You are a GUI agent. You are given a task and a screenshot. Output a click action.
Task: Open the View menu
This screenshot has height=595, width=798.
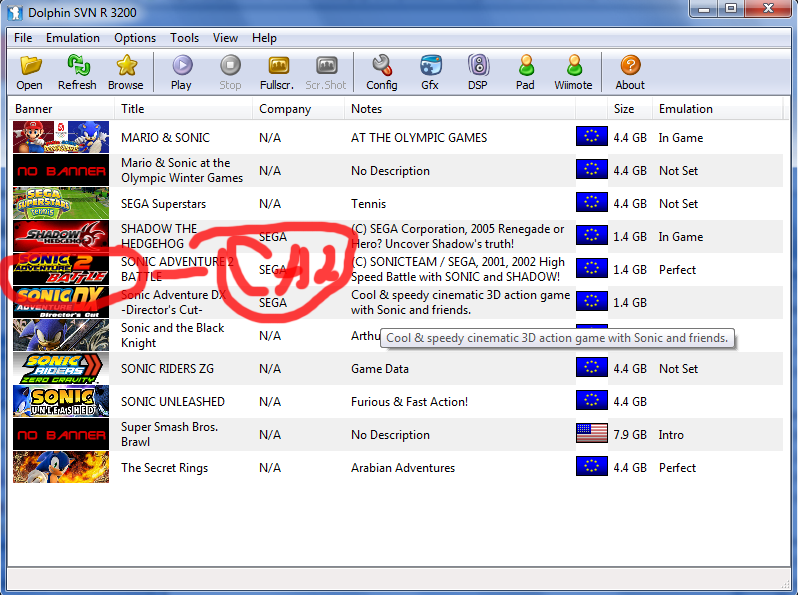click(225, 38)
